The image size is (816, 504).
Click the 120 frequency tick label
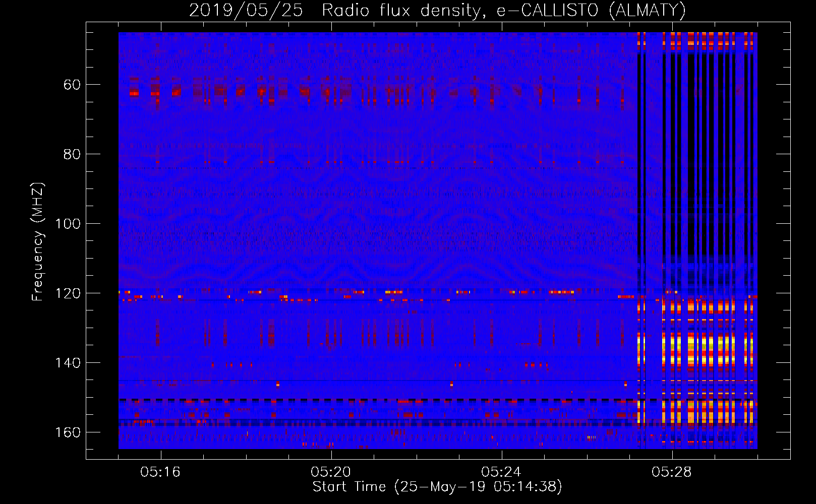(x=68, y=293)
